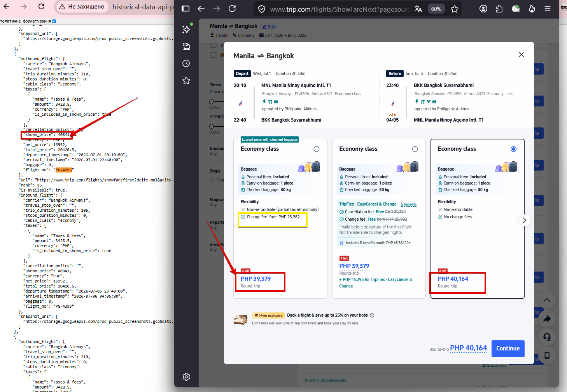Click the "is_available": true JSON line
Image resolution: width=567 pixels, height=392 pixels.
(43, 190)
